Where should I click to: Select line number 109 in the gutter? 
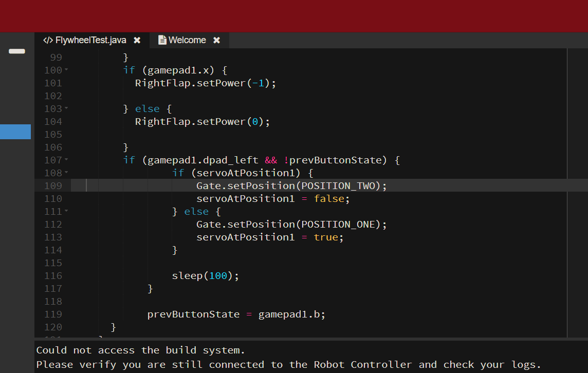(x=53, y=185)
